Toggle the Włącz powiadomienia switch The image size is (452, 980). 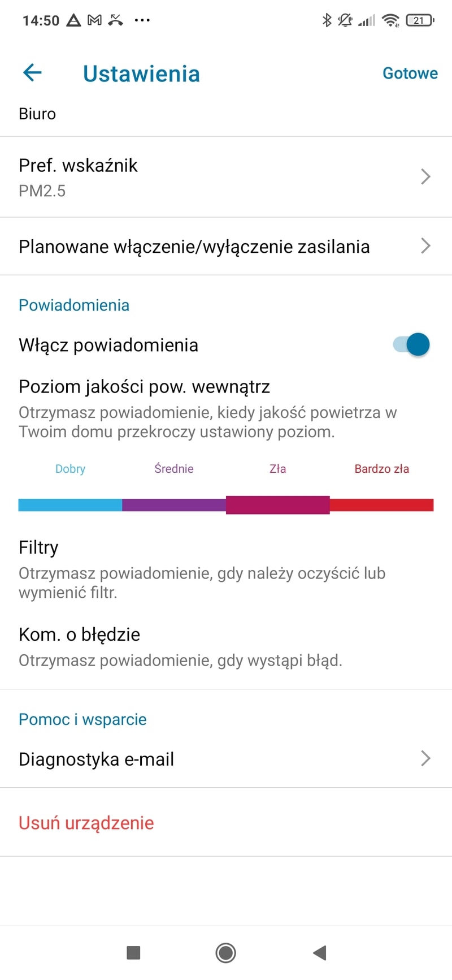[x=412, y=344]
